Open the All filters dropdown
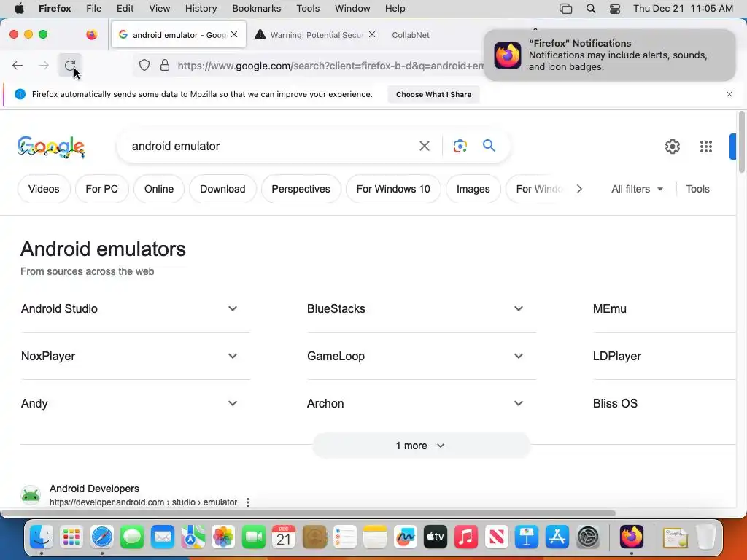Screen dimensions: 747x560 [637, 189]
